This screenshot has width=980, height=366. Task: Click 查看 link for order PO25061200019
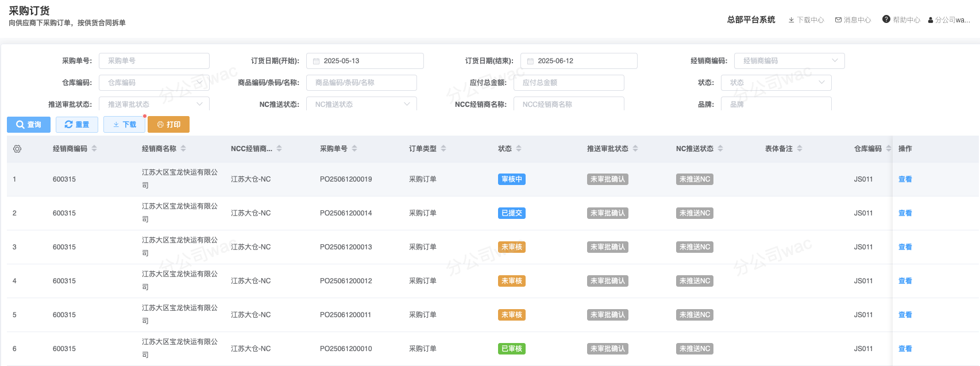coord(905,179)
